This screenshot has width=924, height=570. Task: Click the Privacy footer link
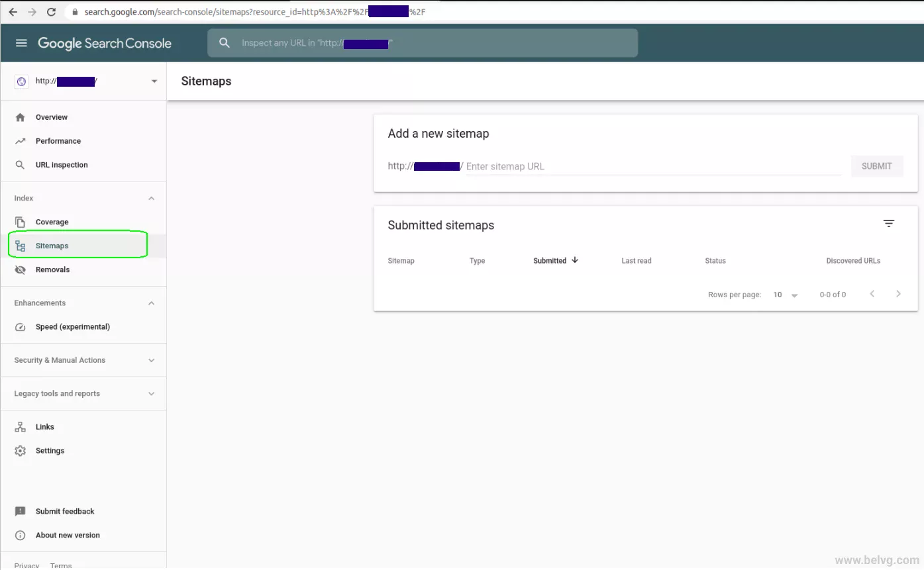[26, 565]
